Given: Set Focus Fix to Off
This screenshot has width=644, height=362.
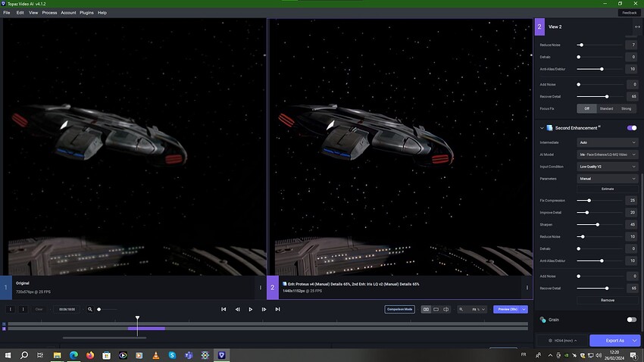Looking at the screenshot, I should click(586, 109).
